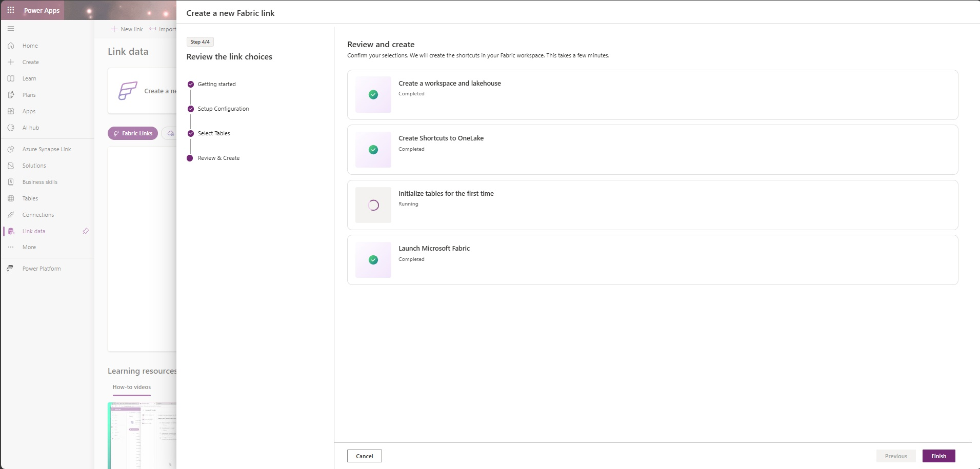This screenshot has width=980, height=469.
Task: Click the New link plus icon
Action: pos(114,29)
